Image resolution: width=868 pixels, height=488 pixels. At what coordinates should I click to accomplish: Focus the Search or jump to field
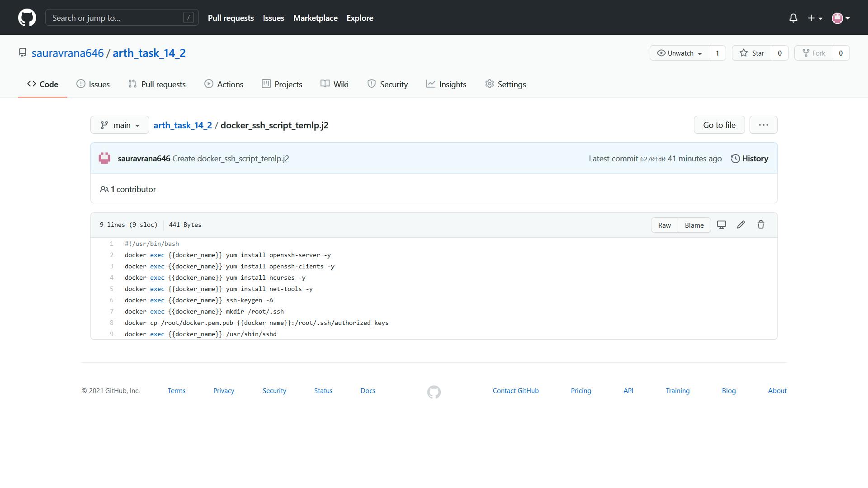122,18
